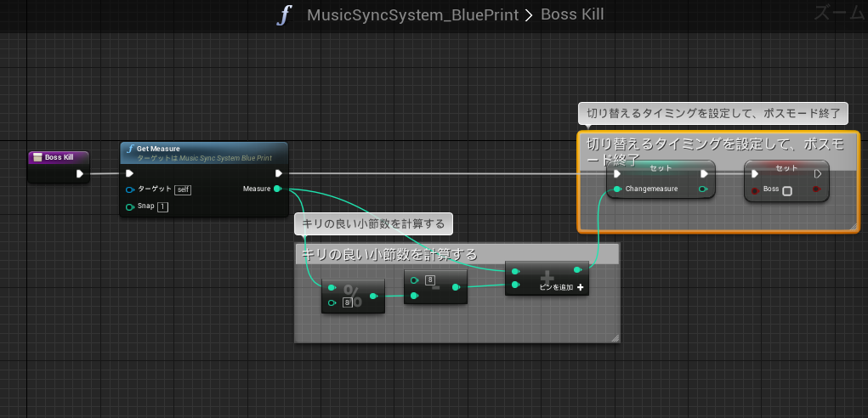Screen dimensions: 868x418
Task: Select the orange comment box title bar
Action: click(x=718, y=150)
